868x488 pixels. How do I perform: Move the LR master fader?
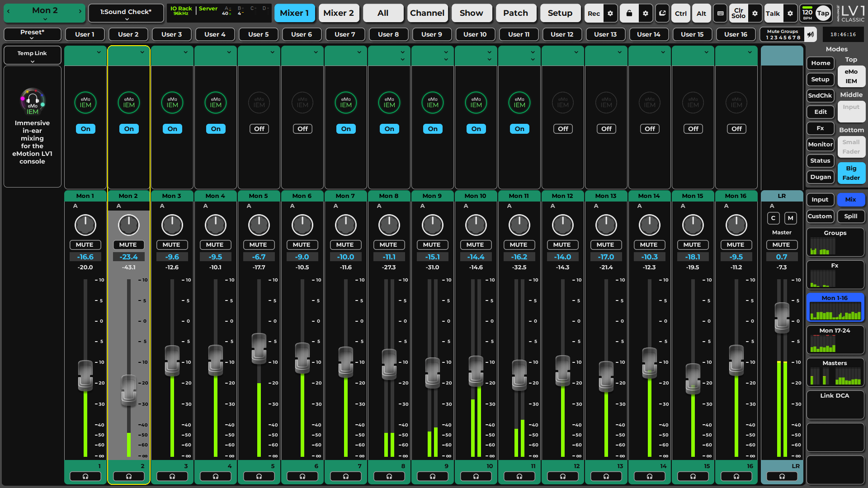click(782, 318)
